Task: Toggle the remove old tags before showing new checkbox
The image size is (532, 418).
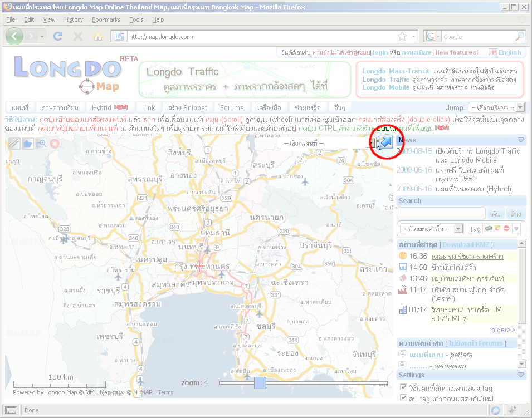Action: click(x=403, y=397)
